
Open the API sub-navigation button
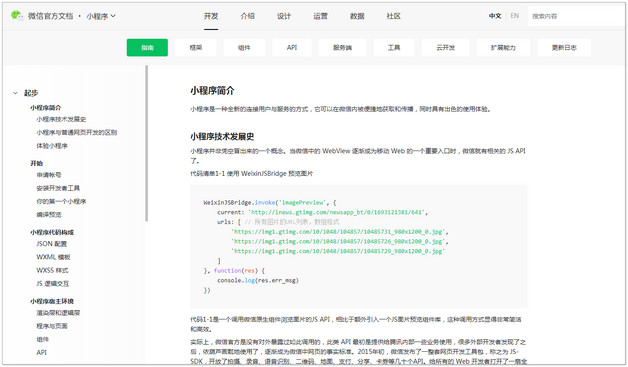pyautogui.click(x=292, y=48)
